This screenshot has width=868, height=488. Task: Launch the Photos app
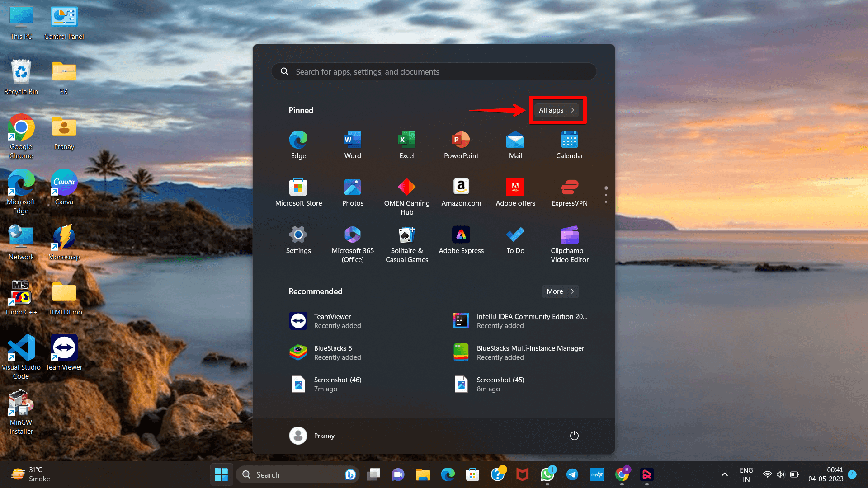[353, 192]
